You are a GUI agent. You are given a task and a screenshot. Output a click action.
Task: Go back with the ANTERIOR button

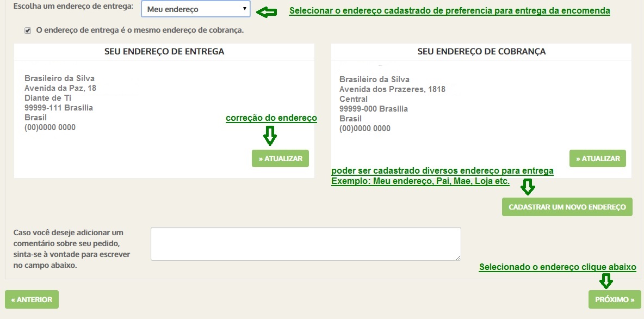coord(32,299)
